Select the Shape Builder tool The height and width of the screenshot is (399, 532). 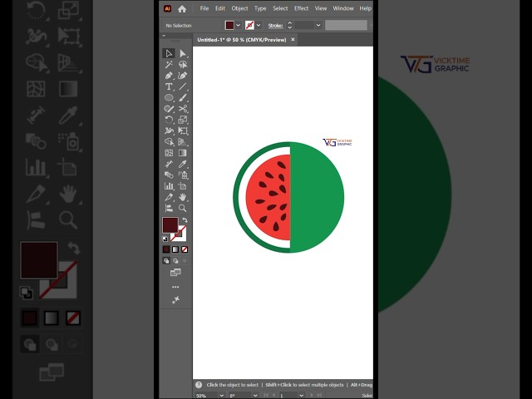(169, 142)
